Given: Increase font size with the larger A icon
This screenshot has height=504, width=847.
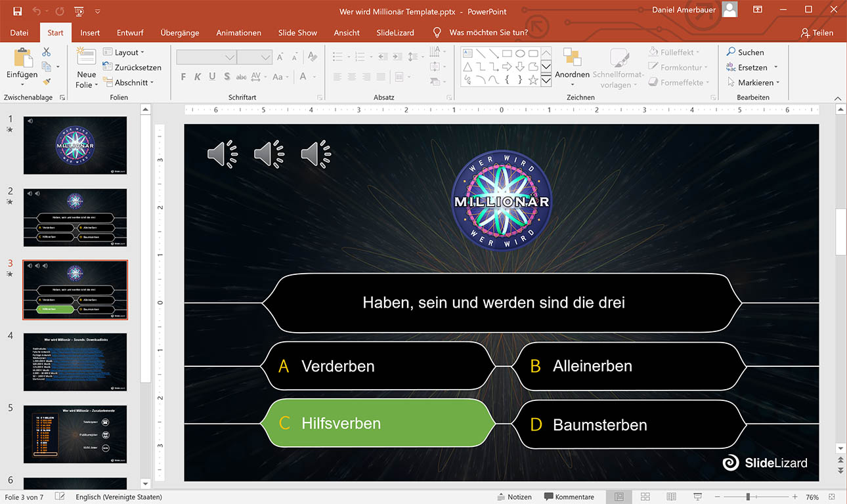Looking at the screenshot, I should click(x=280, y=57).
